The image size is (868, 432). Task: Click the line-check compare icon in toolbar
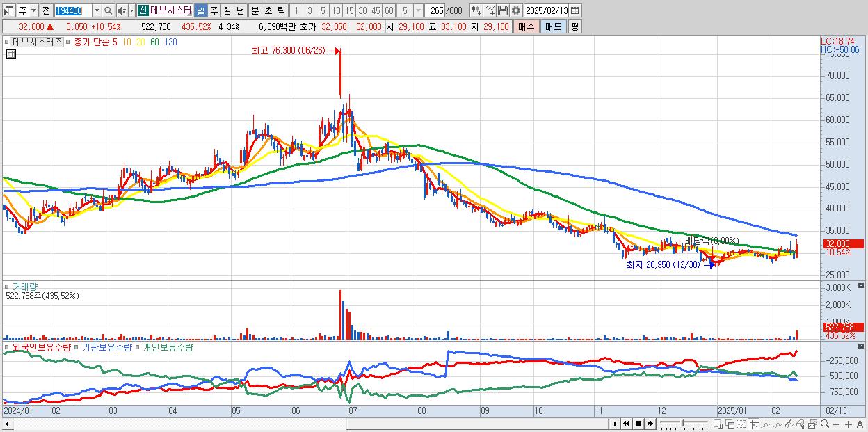pyautogui.click(x=490, y=10)
